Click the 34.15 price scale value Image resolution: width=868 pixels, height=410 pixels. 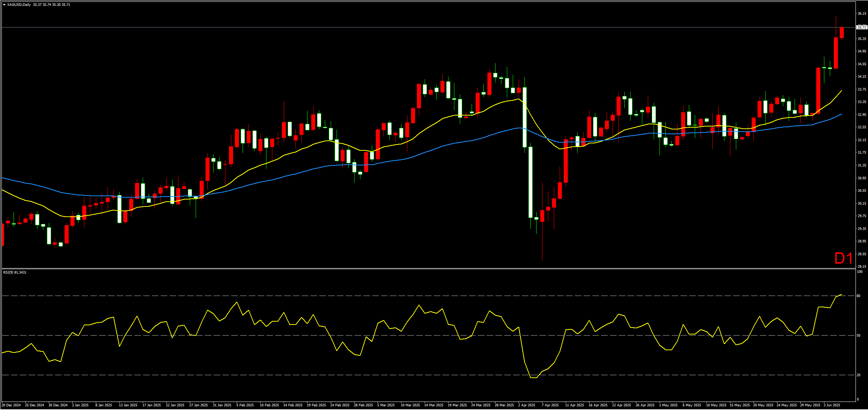[x=862, y=77]
